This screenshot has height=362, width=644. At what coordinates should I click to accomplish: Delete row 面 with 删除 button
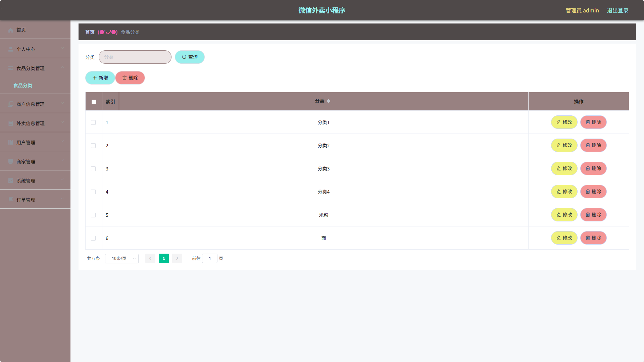(x=593, y=238)
